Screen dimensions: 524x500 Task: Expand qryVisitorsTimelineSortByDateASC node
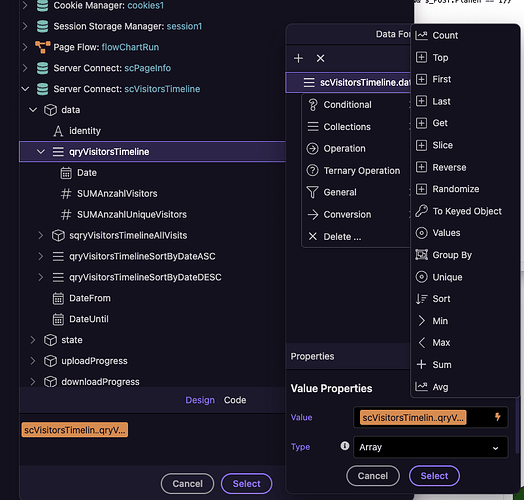point(41,256)
